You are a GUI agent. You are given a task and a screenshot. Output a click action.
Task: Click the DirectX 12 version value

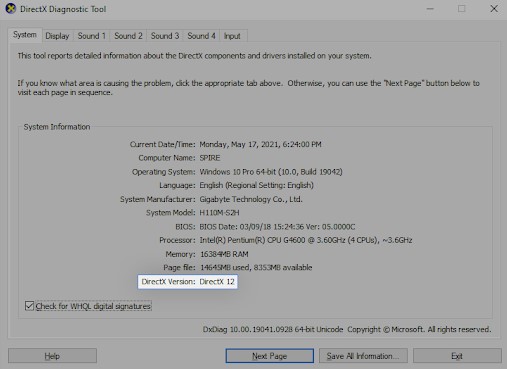(217, 282)
